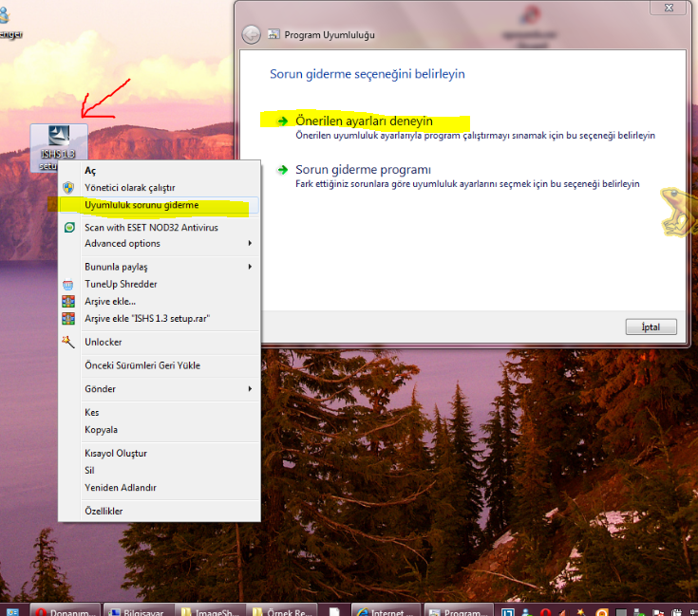This screenshot has width=698, height=616.
Task: Click the back arrow in Program Uyumluluğu
Action: coord(252,35)
